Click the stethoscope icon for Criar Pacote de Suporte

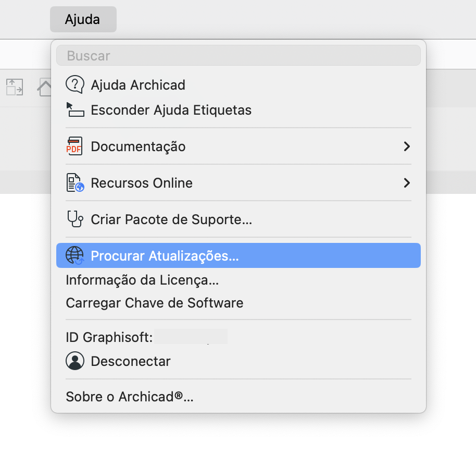click(x=74, y=219)
